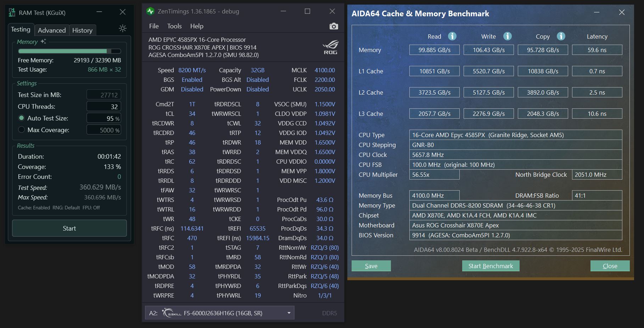
Task: Open the Help menu in ZenTimings
Action: pos(197,26)
